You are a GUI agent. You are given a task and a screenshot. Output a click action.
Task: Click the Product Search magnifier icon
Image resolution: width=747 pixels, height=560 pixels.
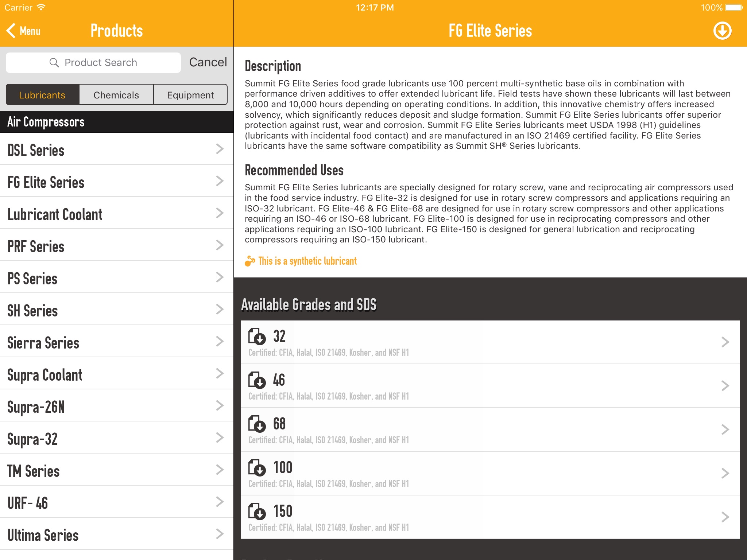point(54,62)
